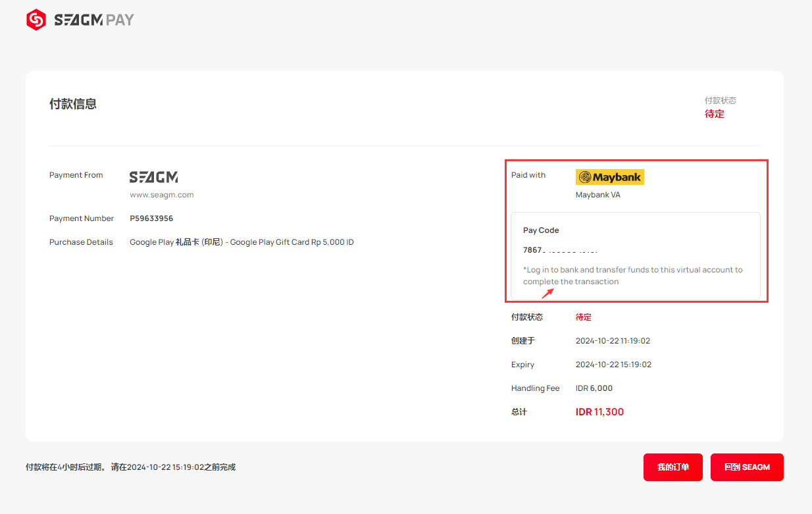The height and width of the screenshot is (514, 812).
Task: Click the Pay Code number starting 7867
Action: coord(561,250)
